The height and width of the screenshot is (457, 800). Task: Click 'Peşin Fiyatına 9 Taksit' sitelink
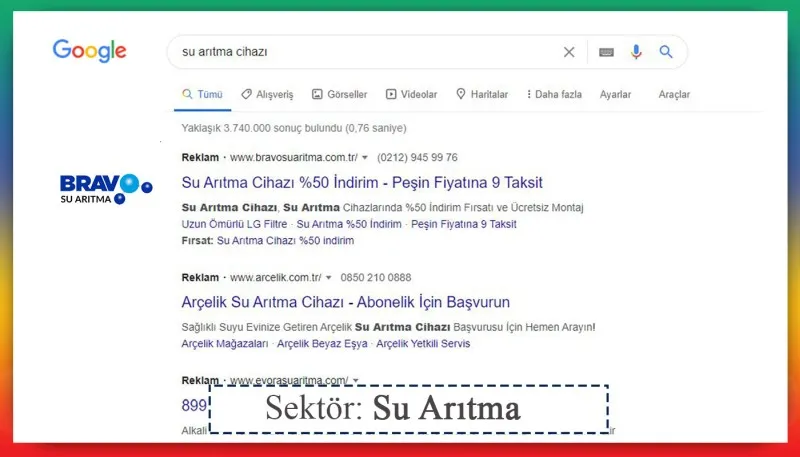click(x=464, y=224)
